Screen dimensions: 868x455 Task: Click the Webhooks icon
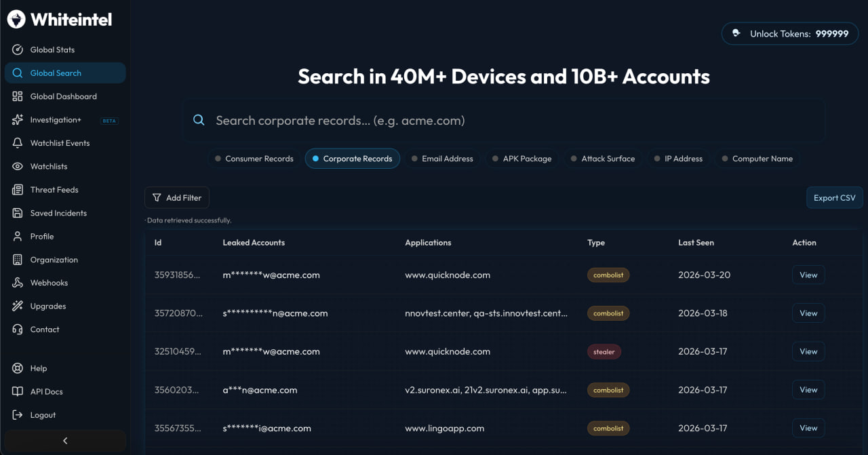point(18,283)
